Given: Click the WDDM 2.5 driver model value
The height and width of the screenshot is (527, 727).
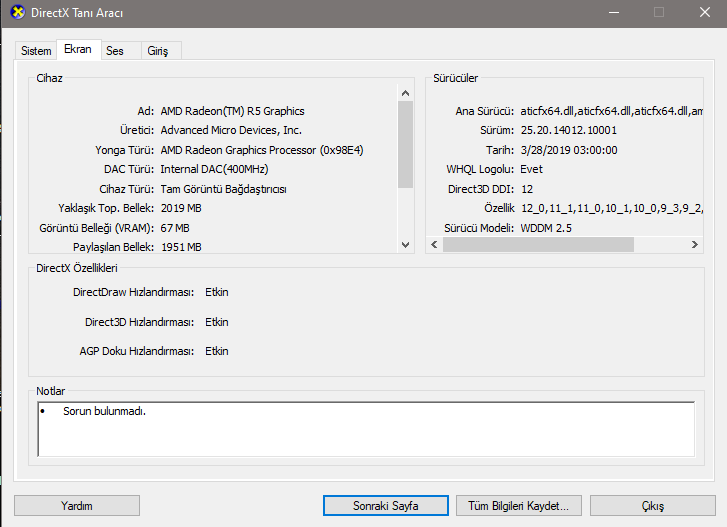Looking at the screenshot, I should point(546,228).
